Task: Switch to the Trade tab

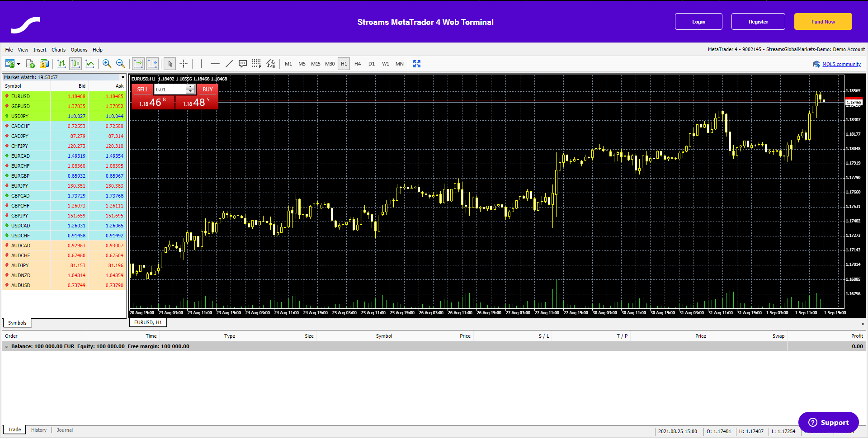Action: (x=14, y=430)
